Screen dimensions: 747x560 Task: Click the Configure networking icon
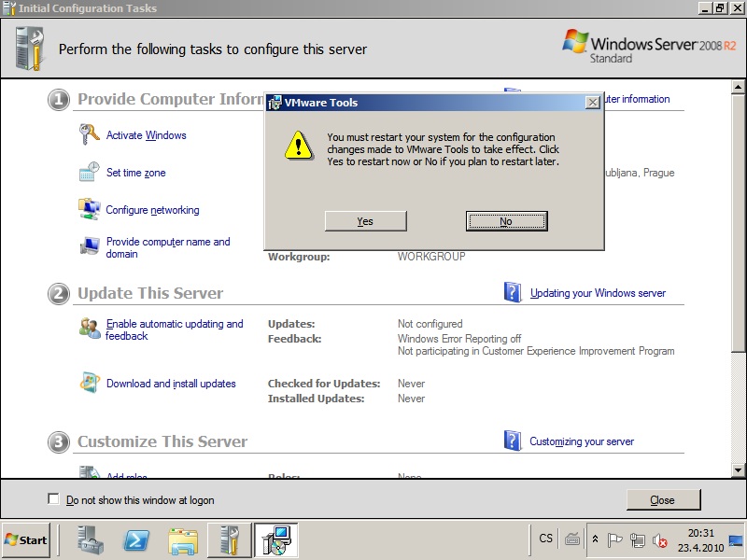click(x=90, y=209)
